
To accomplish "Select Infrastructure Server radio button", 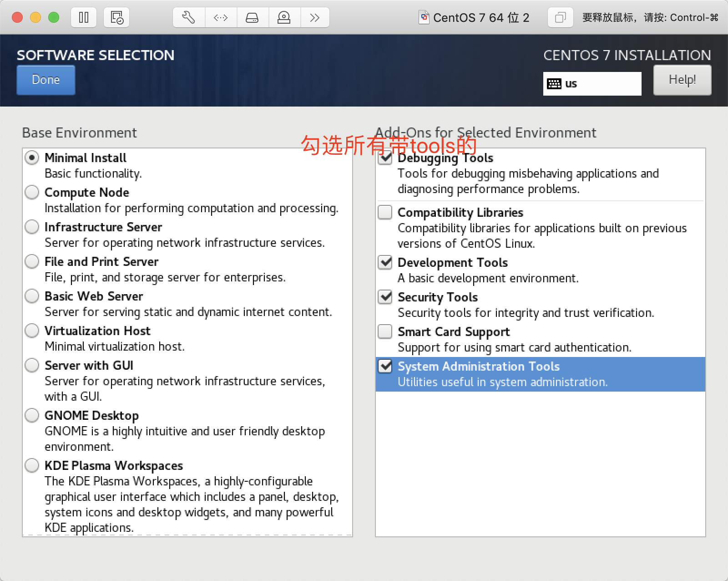I will pos(32,227).
